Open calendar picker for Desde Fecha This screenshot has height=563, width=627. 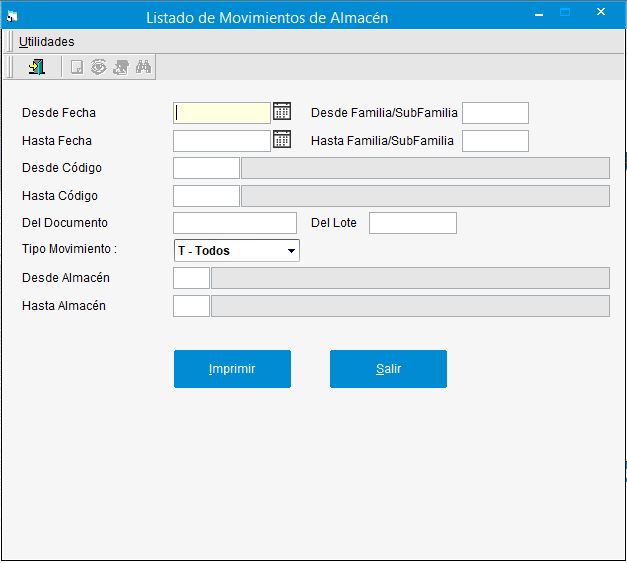(x=282, y=112)
